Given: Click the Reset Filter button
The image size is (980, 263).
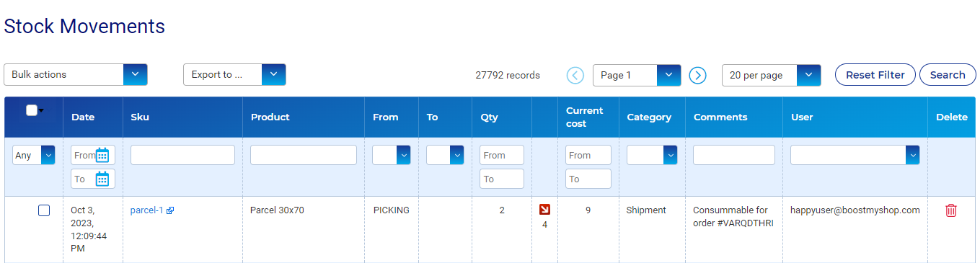Looking at the screenshot, I should 875,75.
